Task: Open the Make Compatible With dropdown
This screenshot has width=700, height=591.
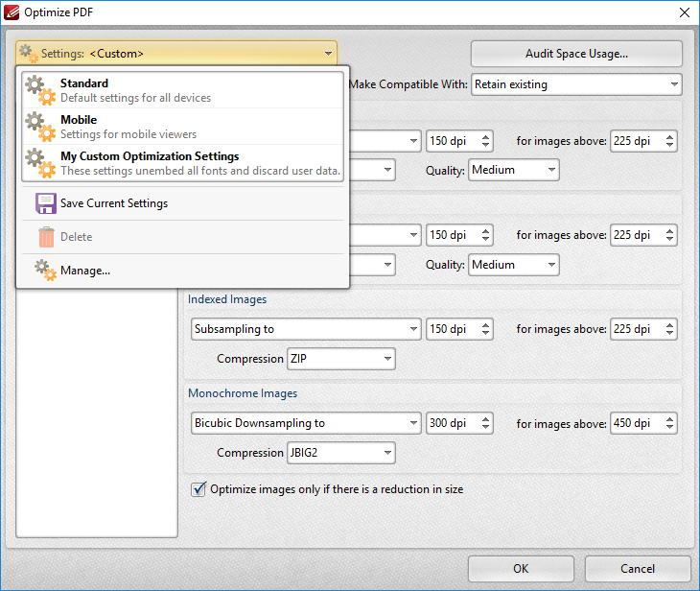Action: point(576,84)
